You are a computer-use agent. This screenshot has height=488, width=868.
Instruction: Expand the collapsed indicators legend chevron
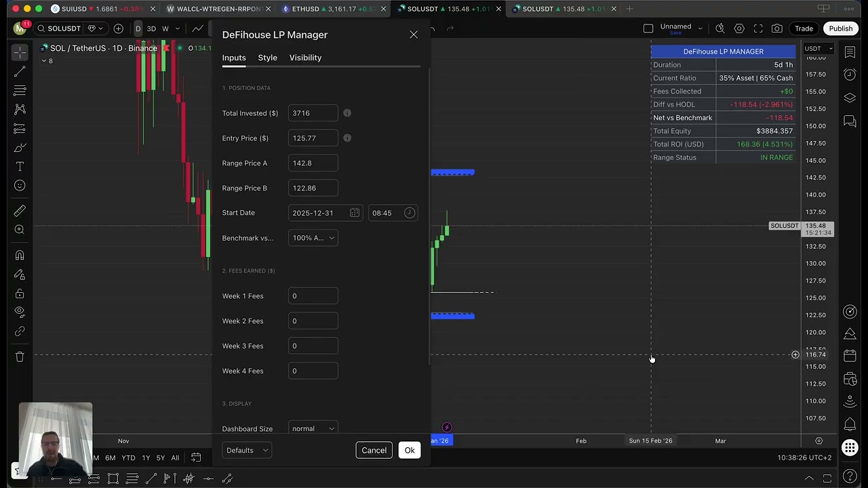(x=45, y=61)
